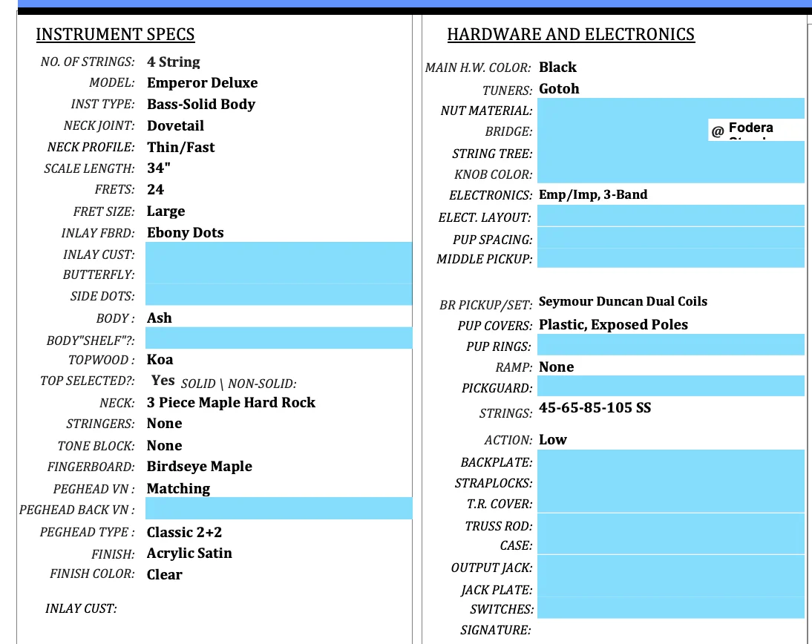The height and width of the screenshot is (644, 812).
Task: Click the blue PUP SPACING field
Action: pos(671,237)
